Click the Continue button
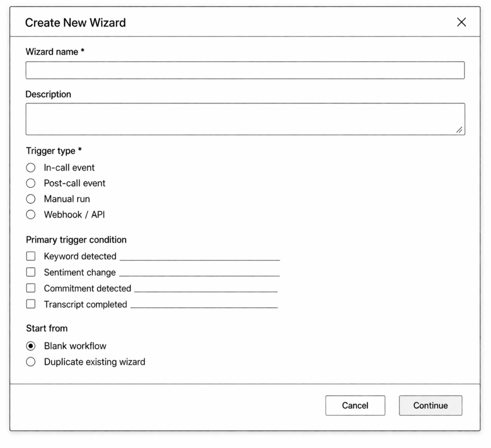 [430, 405]
